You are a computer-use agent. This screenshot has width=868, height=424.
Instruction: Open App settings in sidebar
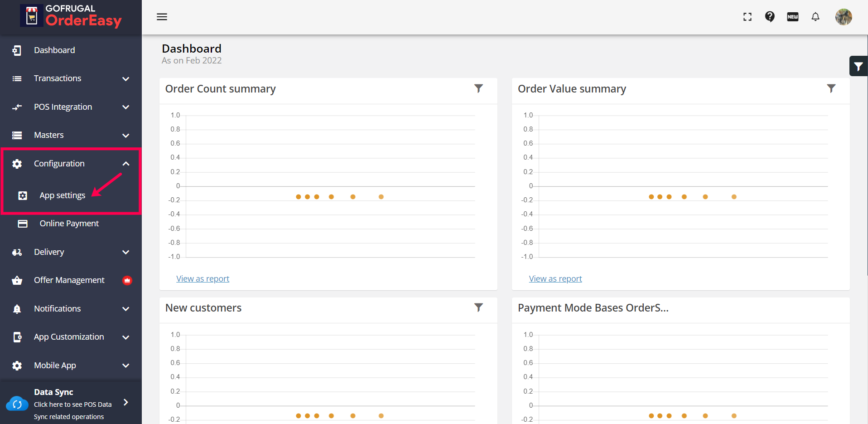tap(62, 195)
